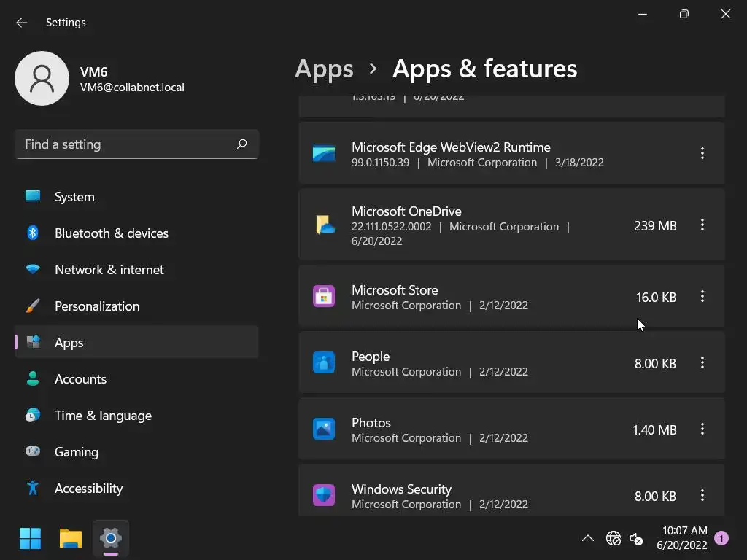Click the People app icon

tap(324, 363)
